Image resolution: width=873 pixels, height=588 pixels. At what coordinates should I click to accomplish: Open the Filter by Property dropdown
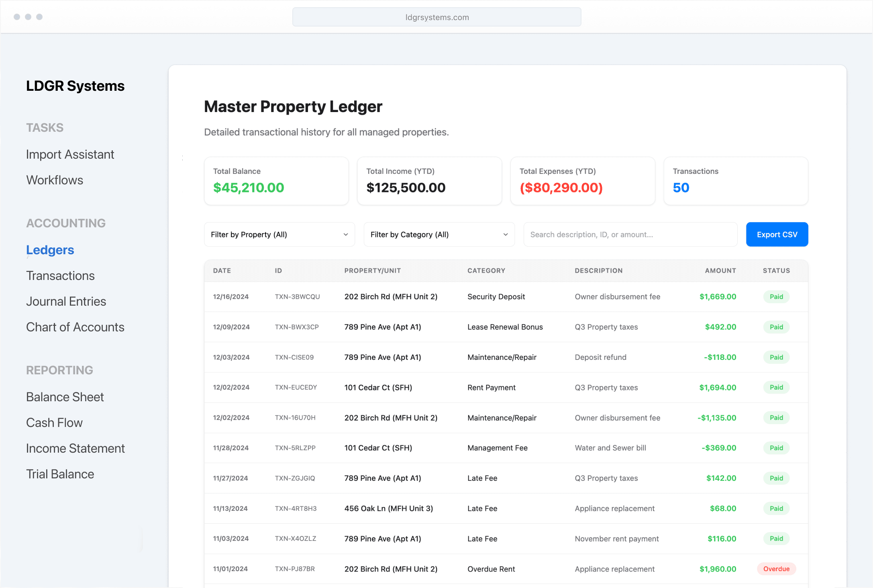279,235
